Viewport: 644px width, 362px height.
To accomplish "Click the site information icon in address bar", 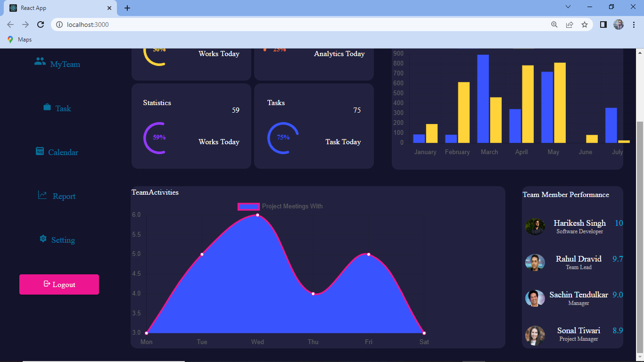I will pyautogui.click(x=59, y=25).
